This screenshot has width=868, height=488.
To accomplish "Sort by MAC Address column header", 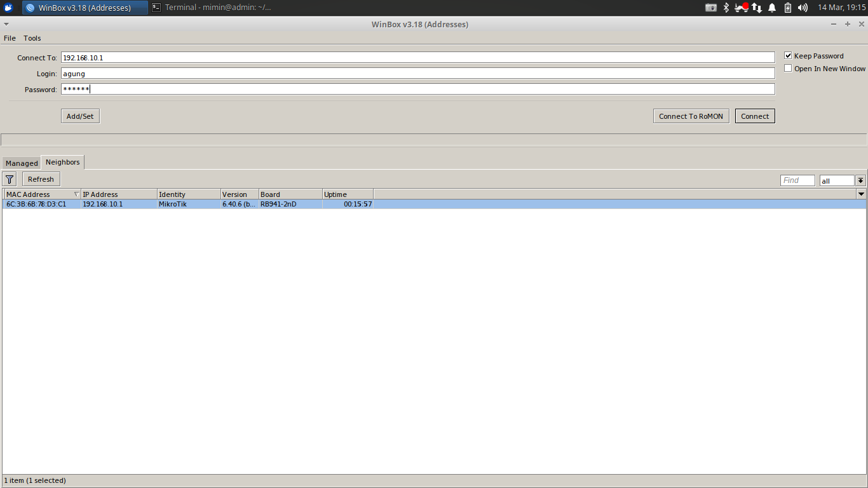I will [x=43, y=194].
